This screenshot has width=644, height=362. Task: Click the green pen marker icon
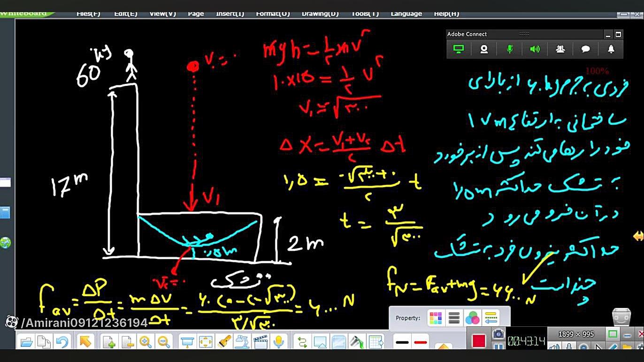[356, 342]
